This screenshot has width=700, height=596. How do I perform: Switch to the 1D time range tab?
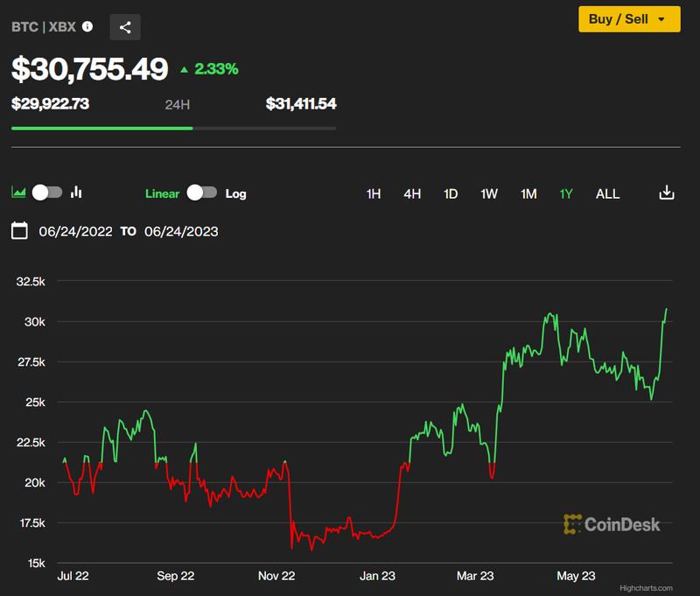point(451,193)
